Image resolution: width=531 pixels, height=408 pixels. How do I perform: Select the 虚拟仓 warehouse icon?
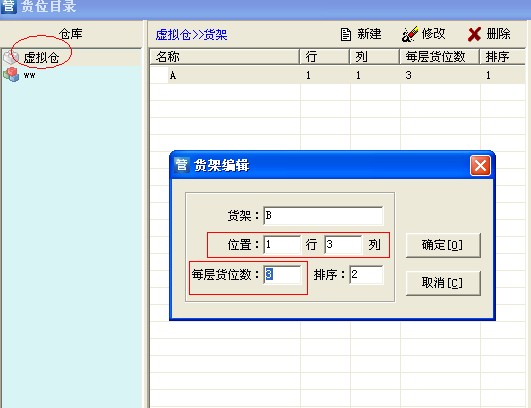point(10,57)
